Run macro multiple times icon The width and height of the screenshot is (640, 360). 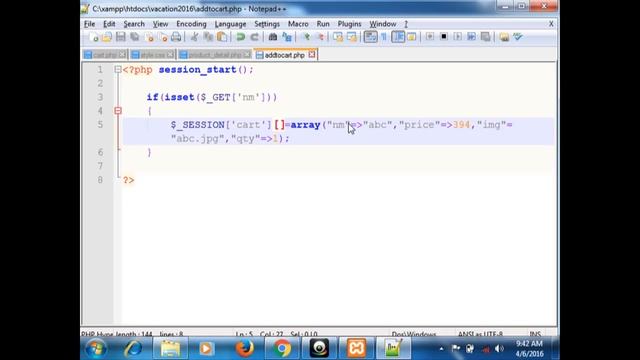(x=471, y=37)
